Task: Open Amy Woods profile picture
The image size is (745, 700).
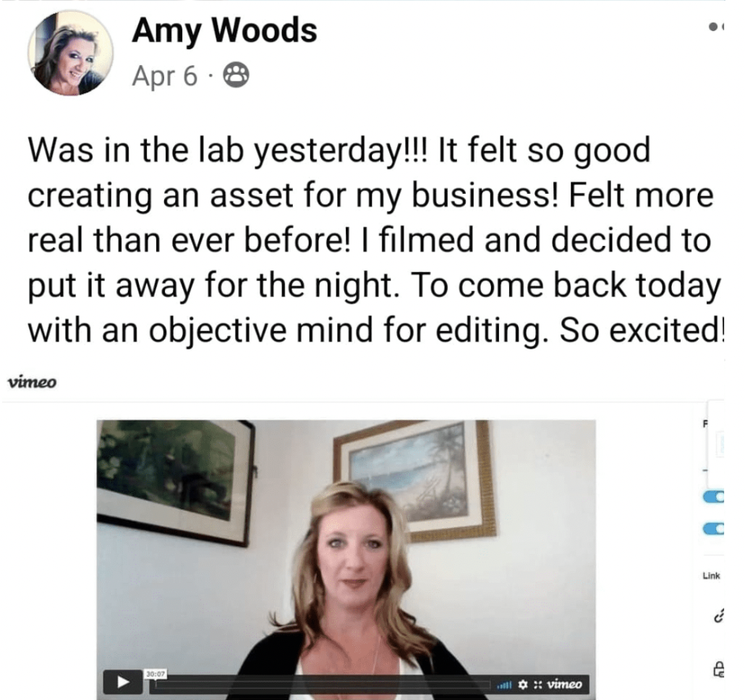Action: (70, 54)
